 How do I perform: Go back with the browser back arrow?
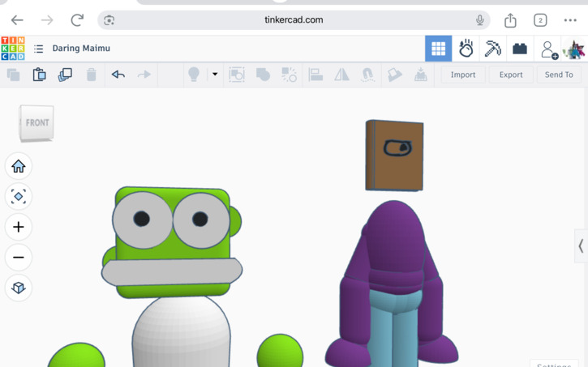click(17, 19)
